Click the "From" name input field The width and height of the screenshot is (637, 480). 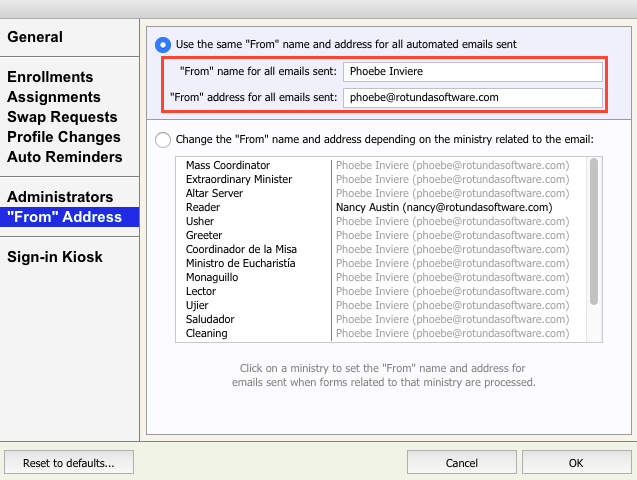472,72
